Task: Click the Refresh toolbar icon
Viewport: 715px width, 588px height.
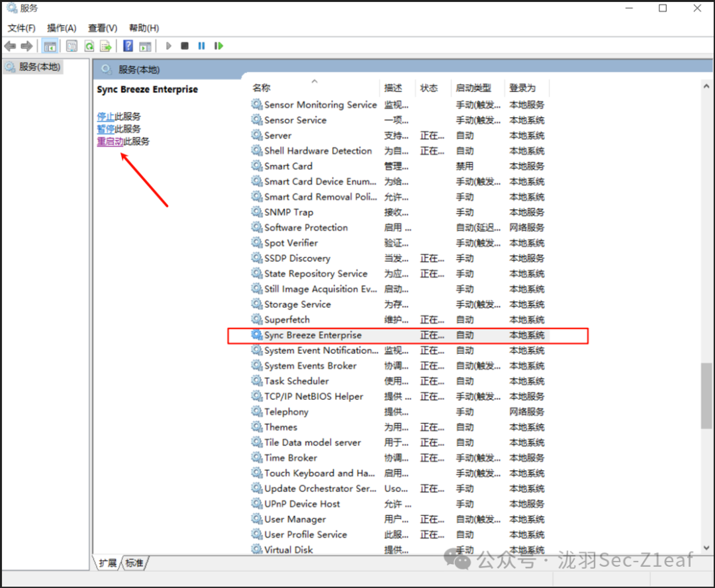Action: coord(89,46)
